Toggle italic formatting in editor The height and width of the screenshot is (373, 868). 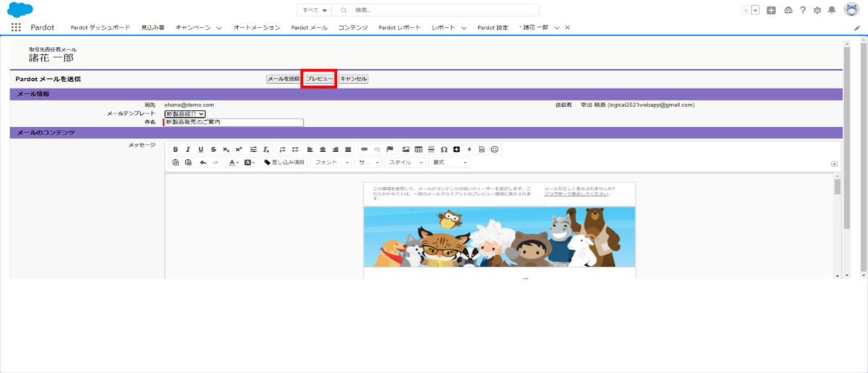click(x=187, y=150)
